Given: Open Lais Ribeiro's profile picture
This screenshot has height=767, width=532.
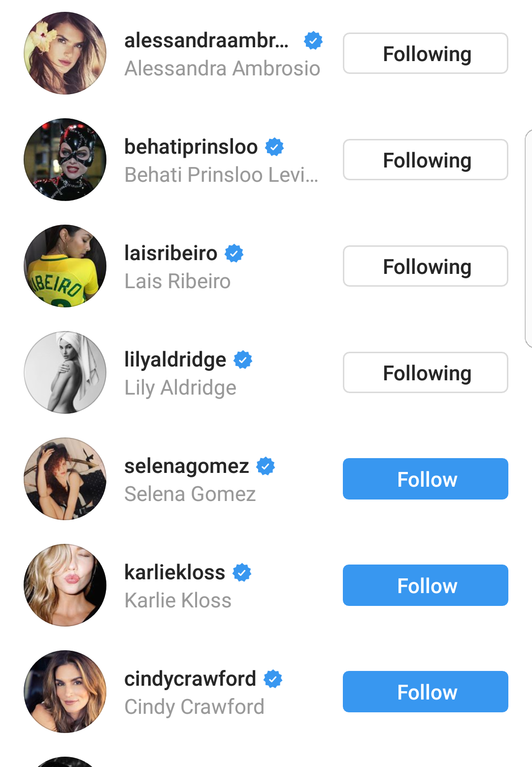Looking at the screenshot, I should tap(65, 266).
